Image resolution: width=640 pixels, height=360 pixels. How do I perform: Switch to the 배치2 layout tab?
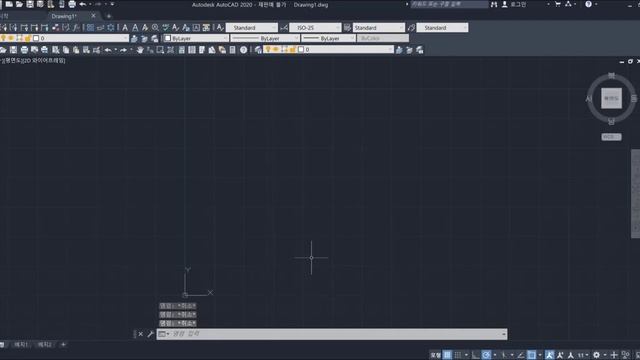point(44,345)
